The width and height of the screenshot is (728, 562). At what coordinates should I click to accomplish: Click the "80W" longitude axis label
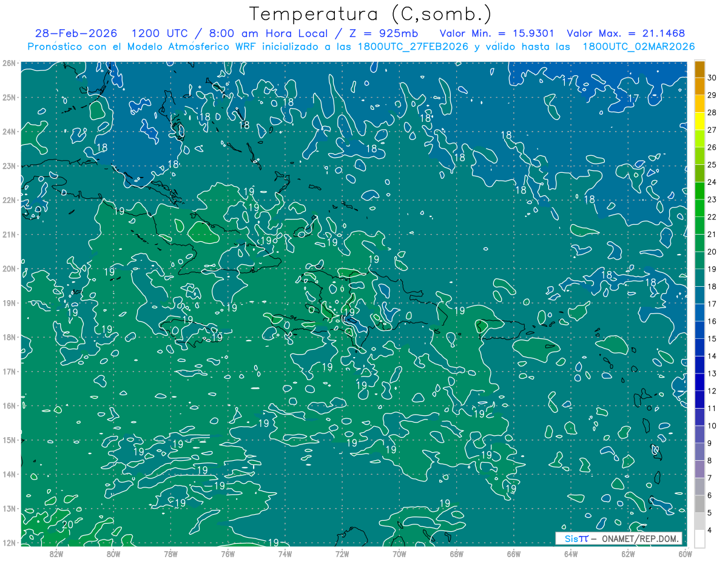(113, 554)
